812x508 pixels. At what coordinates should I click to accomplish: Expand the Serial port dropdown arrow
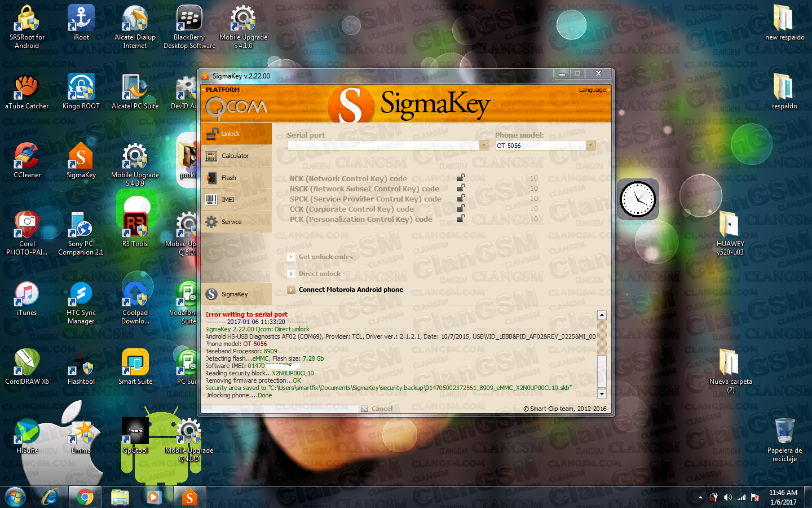pos(484,146)
